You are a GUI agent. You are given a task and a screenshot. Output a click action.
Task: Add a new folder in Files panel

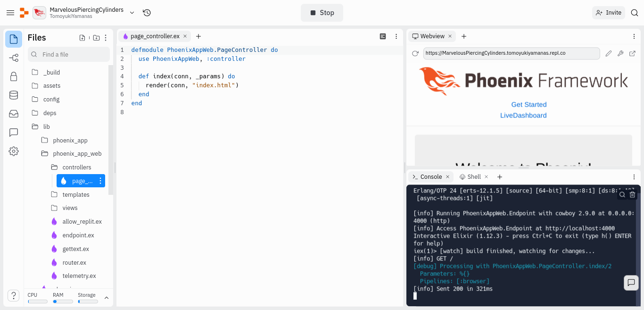(96, 38)
